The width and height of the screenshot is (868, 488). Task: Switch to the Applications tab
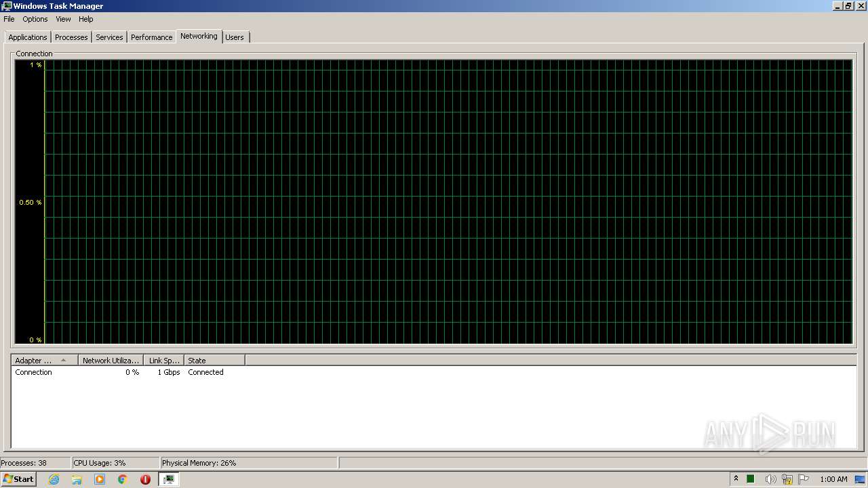click(x=28, y=37)
